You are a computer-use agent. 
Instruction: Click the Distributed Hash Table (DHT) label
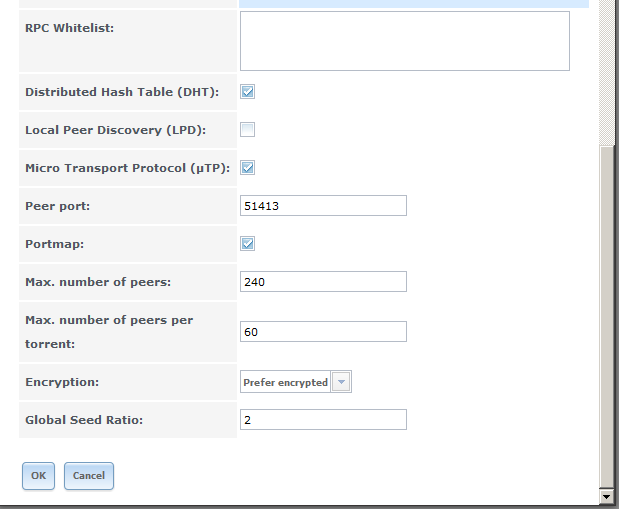coord(122,92)
